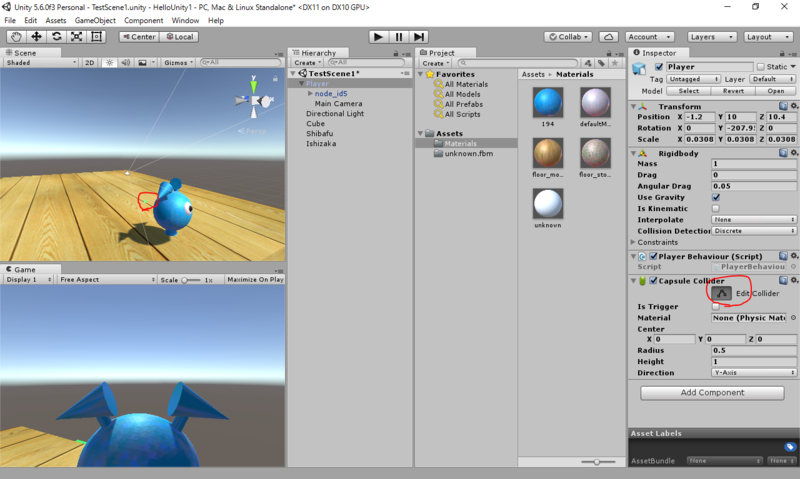
Task: Click the Mass input field
Action: click(754, 164)
